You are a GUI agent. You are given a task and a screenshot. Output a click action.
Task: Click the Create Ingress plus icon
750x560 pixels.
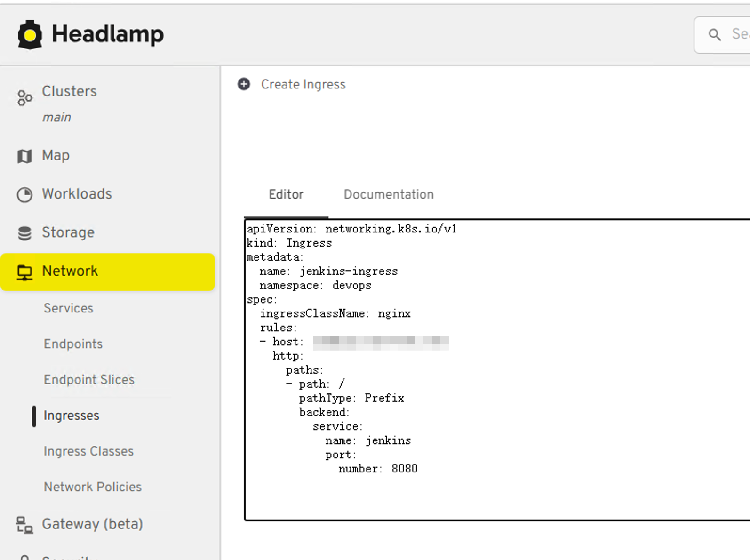[x=244, y=84]
